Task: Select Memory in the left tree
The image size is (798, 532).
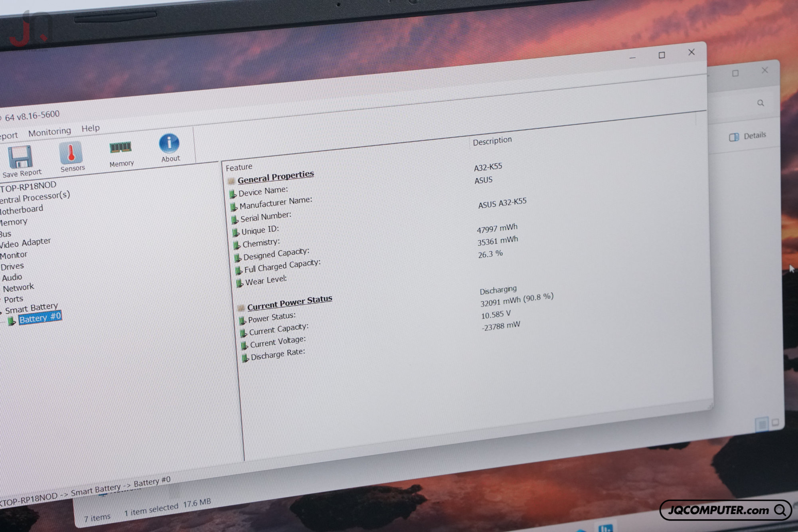Action: [x=14, y=222]
